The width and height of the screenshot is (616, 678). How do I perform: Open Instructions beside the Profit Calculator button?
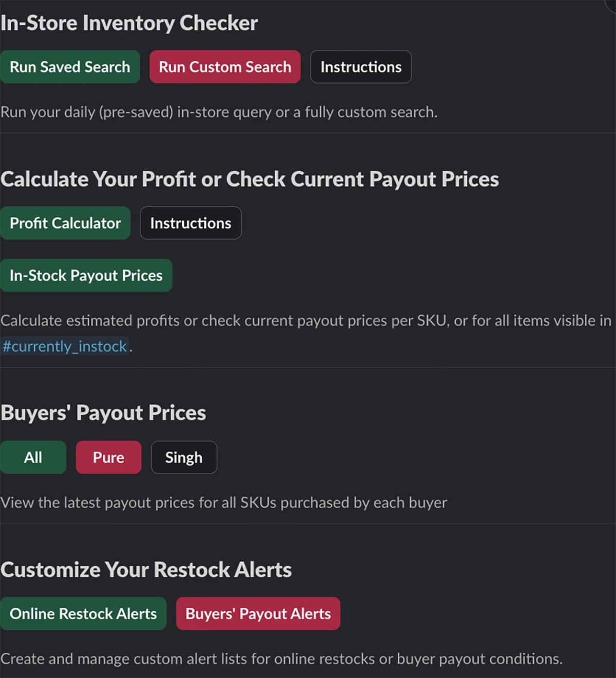click(x=190, y=223)
